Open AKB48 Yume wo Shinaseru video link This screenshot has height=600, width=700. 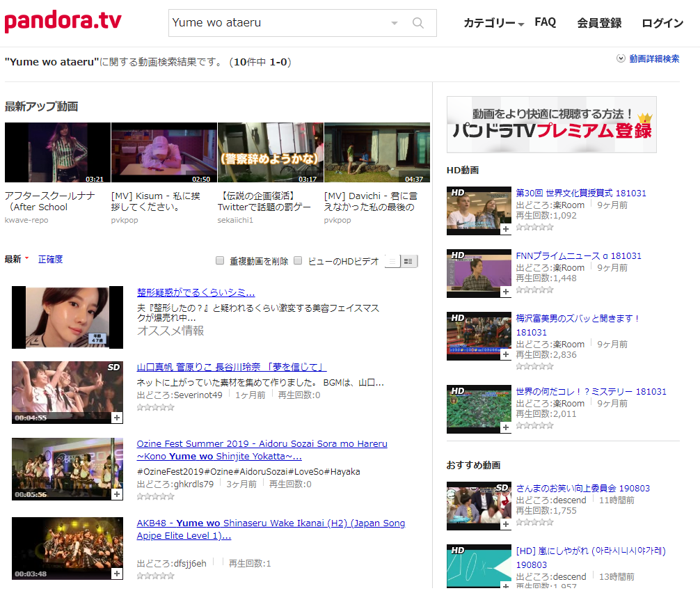(271, 530)
